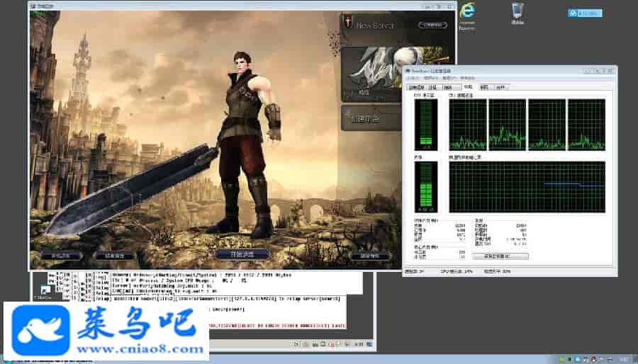This screenshot has width=638, height=364.
Task: Click the Resource Monitor button
Action: click(x=505, y=256)
